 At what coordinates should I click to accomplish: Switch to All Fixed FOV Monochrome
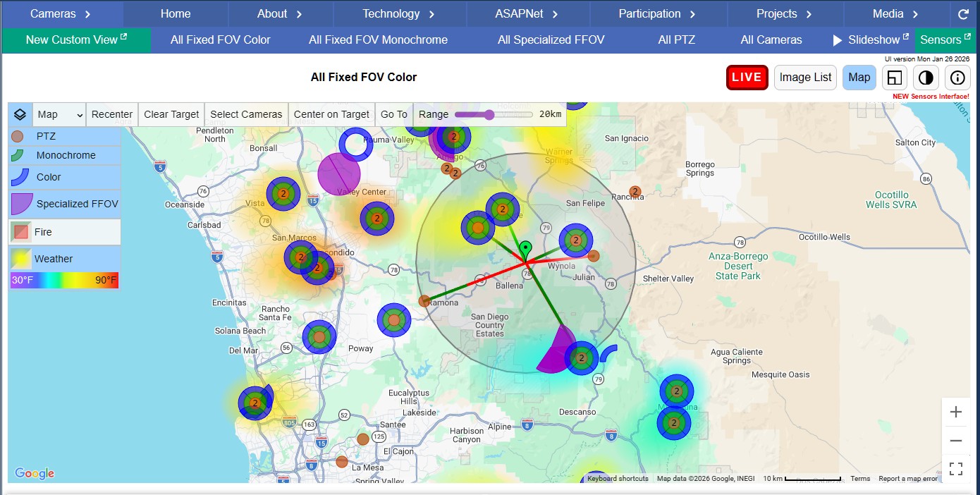coord(378,39)
